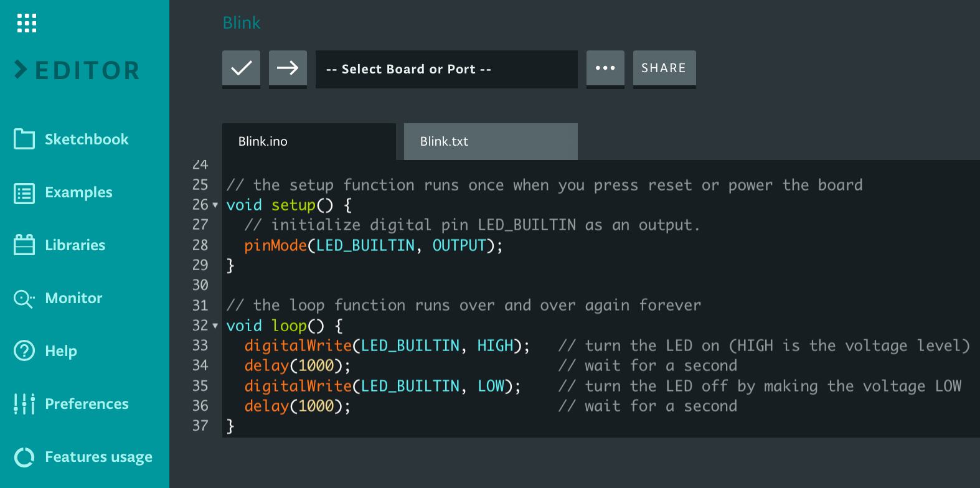Open the apps grid menu icon
This screenshot has height=488, width=980.
tap(27, 23)
